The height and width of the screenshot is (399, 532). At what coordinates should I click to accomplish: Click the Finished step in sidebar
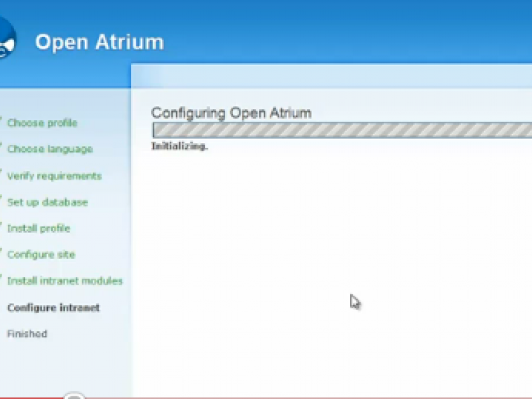(27, 334)
